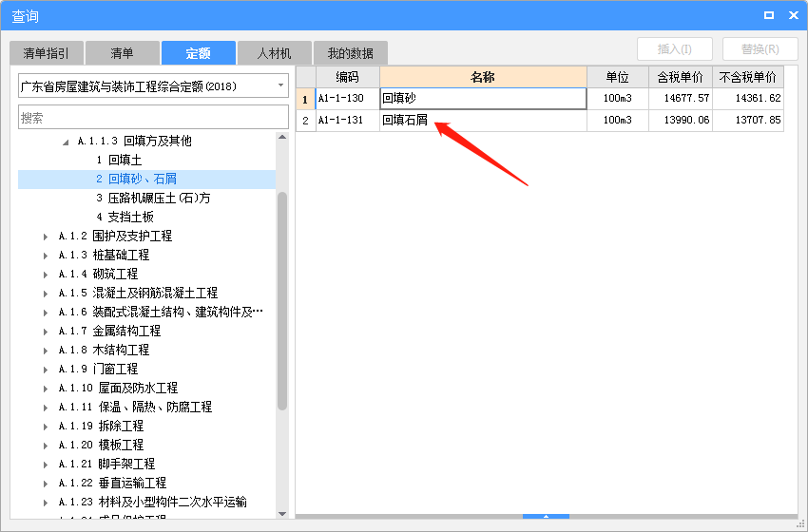Screen dimensions: 808x532
Task: Expand the A.1.7 金属结构工程 node
Action: (x=46, y=332)
